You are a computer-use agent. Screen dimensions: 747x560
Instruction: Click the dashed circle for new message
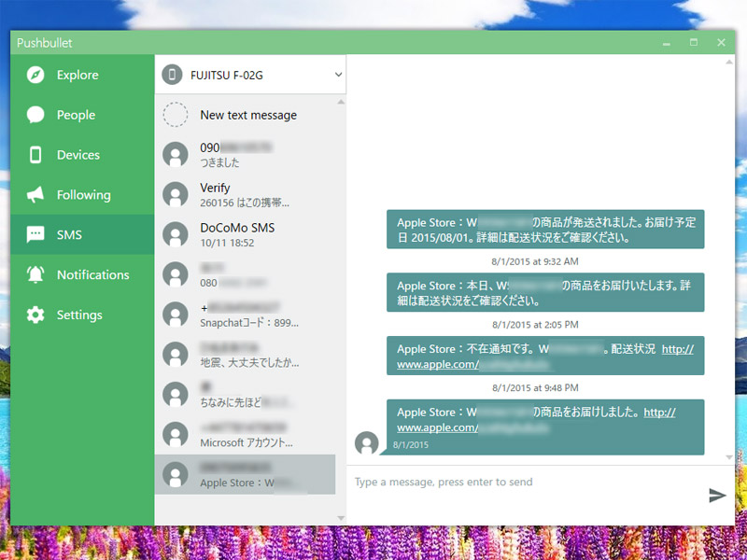pyautogui.click(x=176, y=114)
